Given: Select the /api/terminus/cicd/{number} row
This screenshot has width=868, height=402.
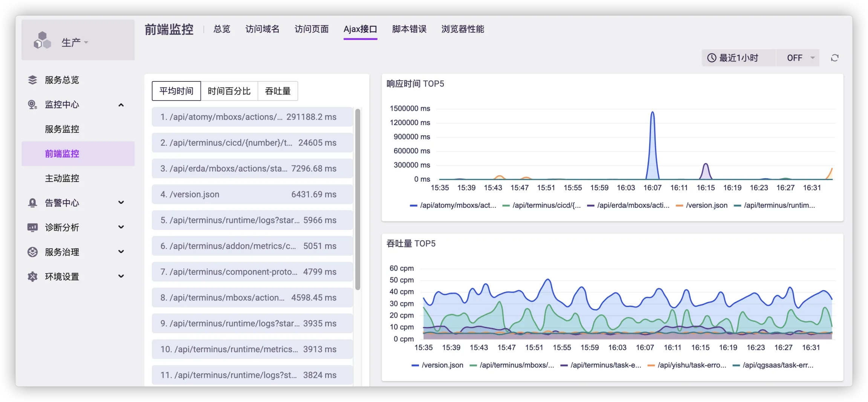Looking at the screenshot, I should click(252, 143).
